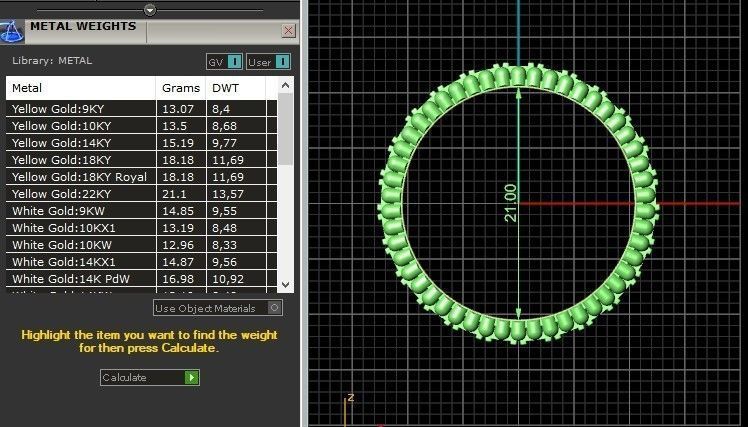Click the Metal Weights flask icon
This screenshot has width=748, height=427.
(x=11, y=32)
